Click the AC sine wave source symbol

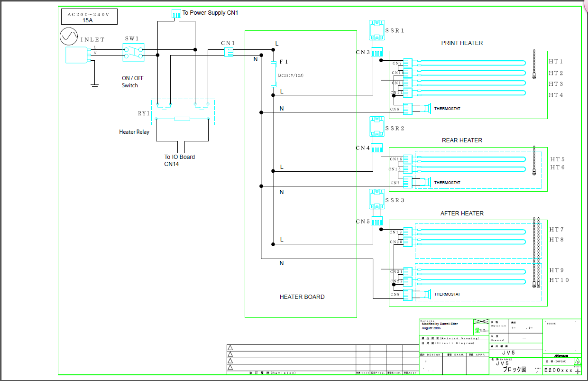[69, 36]
